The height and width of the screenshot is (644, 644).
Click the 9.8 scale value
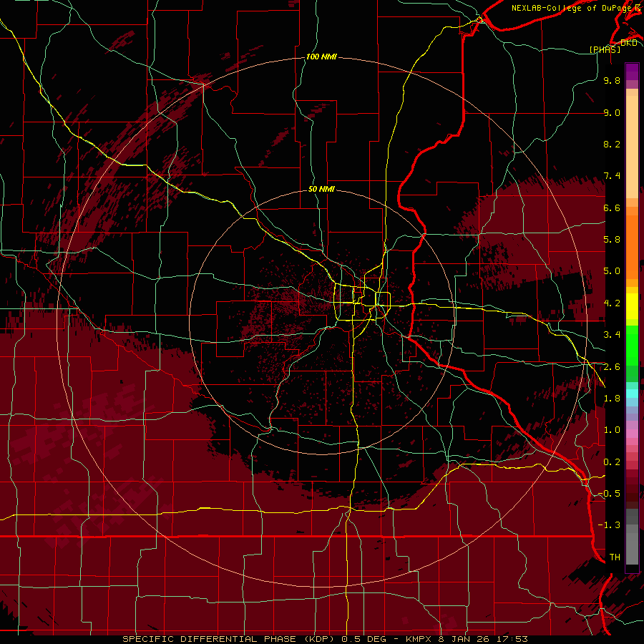(612, 80)
